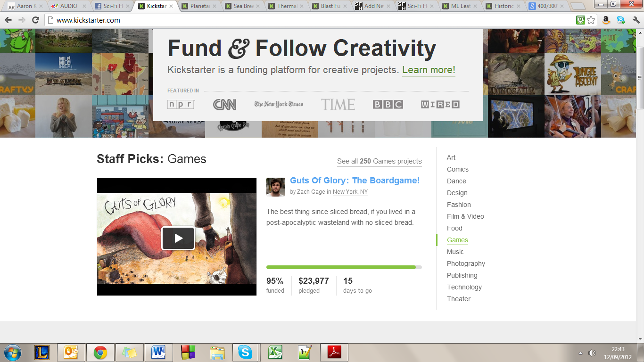Open the Chrome wrench settings menu
Screen dimensions: 644x362
(x=636, y=20)
